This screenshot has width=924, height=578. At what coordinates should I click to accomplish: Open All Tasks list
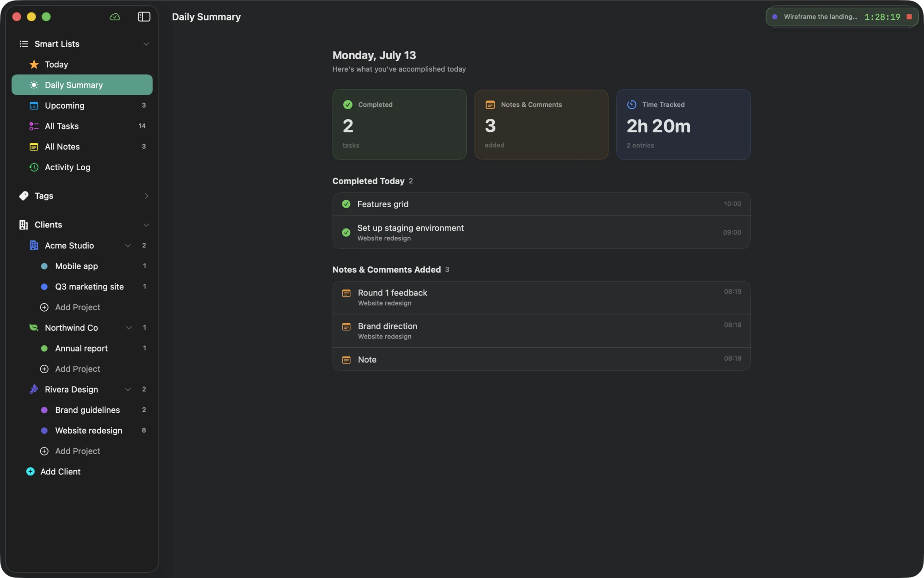[82, 126]
